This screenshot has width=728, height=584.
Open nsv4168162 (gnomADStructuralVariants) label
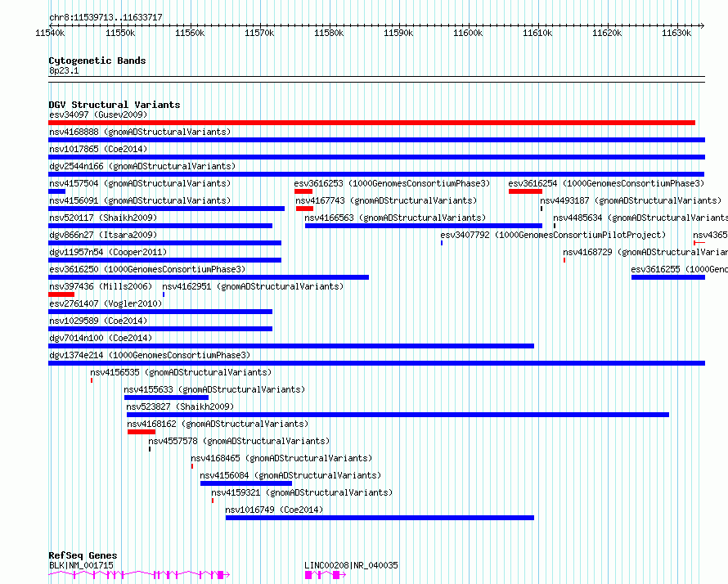coord(218,424)
